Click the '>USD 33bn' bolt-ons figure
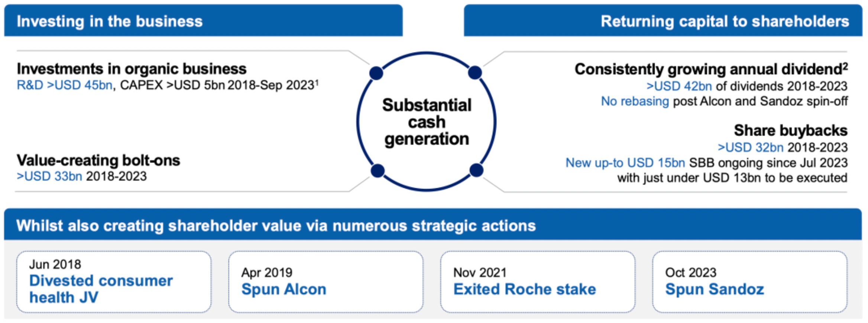Screen dimensions: 868x323 [49, 176]
